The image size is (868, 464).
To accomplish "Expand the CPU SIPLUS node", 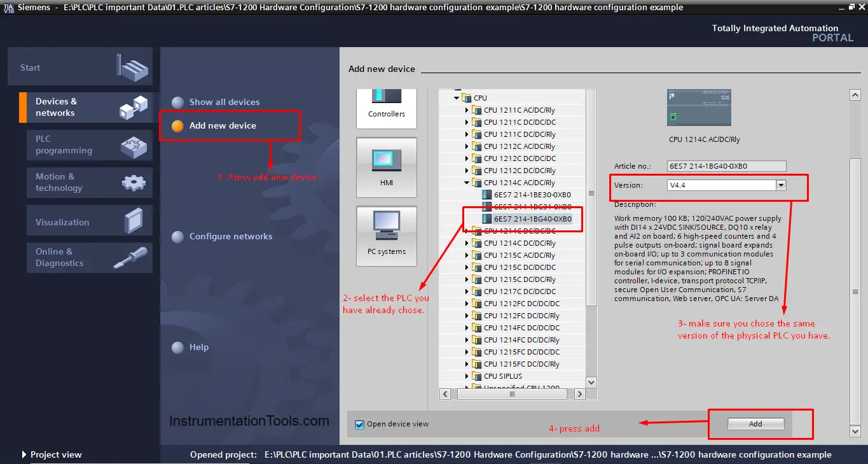I will (x=467, y=376).
